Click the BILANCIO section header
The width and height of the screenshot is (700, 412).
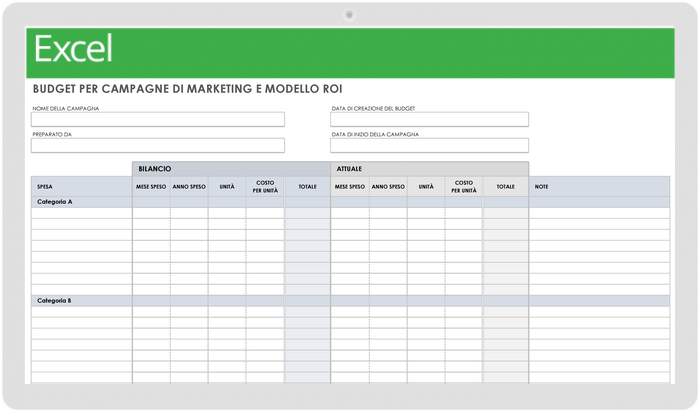click(231, 169)
